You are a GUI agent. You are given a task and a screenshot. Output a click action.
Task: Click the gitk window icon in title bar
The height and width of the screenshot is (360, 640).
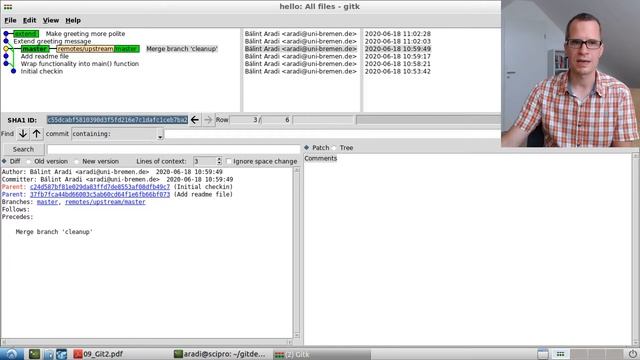8,7
